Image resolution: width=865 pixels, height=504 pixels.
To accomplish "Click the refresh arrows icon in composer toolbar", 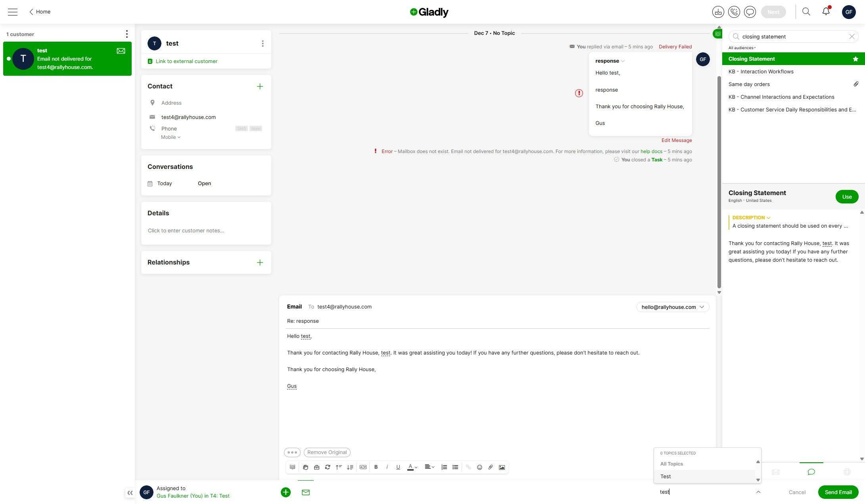I will click(328, 467).
